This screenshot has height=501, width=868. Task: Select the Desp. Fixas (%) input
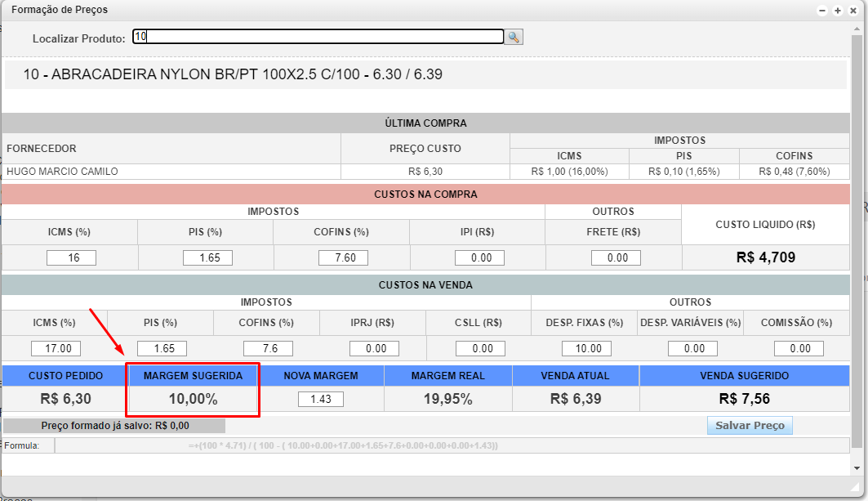point(586,348)
